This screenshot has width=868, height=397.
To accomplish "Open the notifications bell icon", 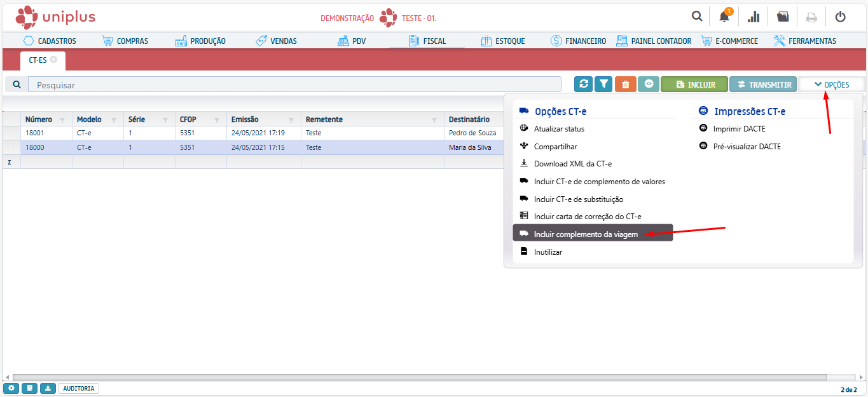I will (724, 17).
